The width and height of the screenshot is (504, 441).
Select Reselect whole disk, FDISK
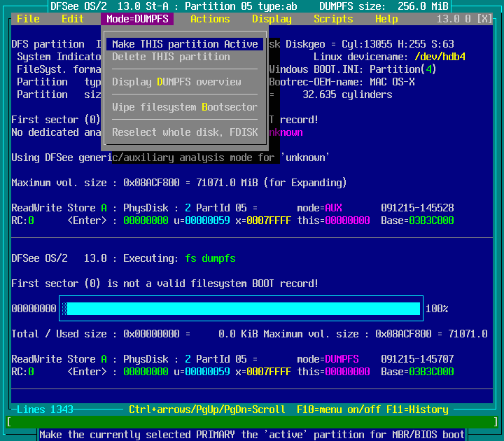[x=185, y=132]
